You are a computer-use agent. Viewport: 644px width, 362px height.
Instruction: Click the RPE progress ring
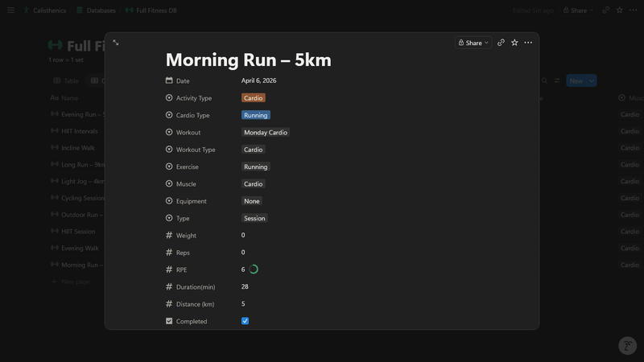254,269
